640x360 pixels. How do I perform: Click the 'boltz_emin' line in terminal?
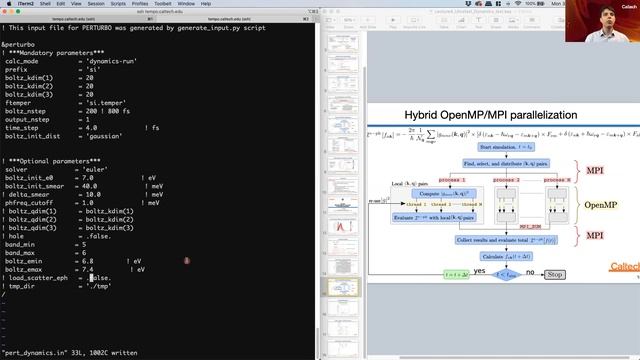point(73,261)
